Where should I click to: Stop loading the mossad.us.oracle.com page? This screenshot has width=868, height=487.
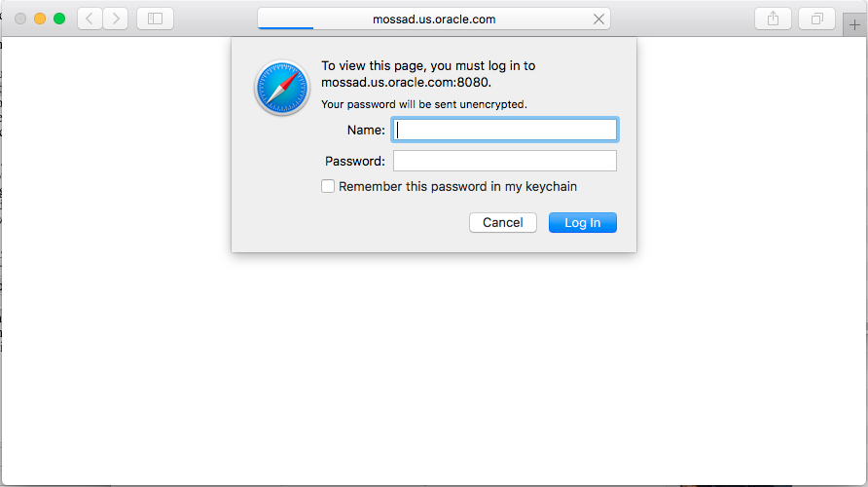coord(598,19)
